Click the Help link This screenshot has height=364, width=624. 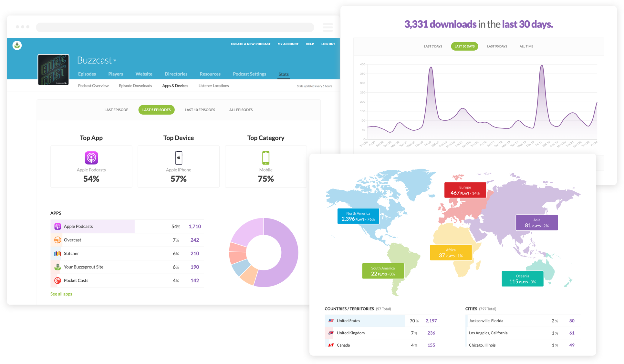pos(310,44)
